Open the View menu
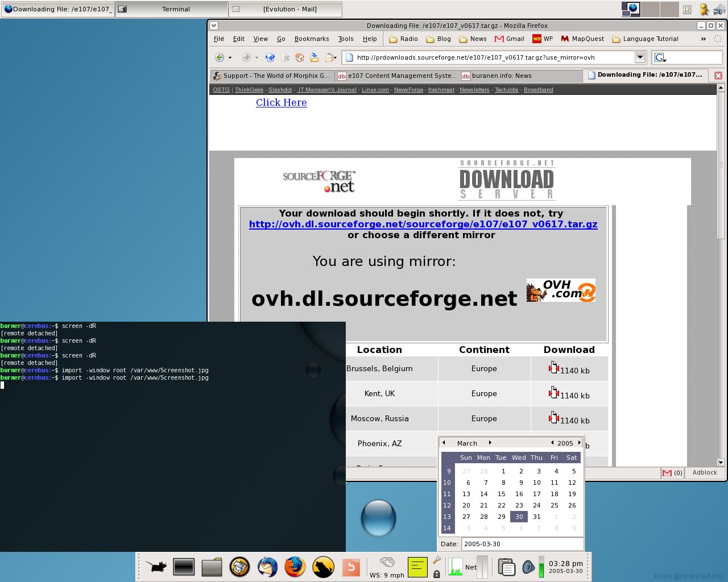 click(260, 39)
